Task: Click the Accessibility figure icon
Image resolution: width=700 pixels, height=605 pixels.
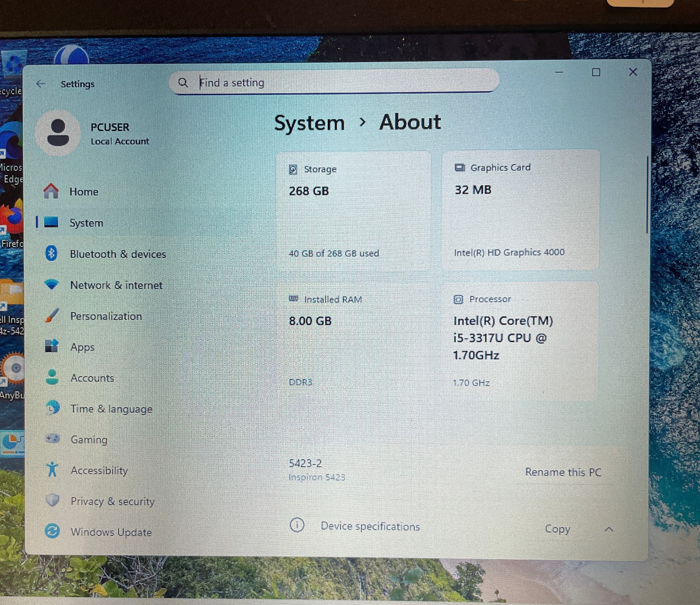Action: tap(52, 469)
